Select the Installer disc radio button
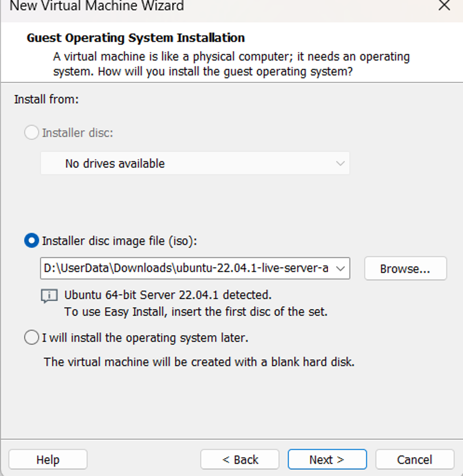463x476 pixels. tap(32, 132)
